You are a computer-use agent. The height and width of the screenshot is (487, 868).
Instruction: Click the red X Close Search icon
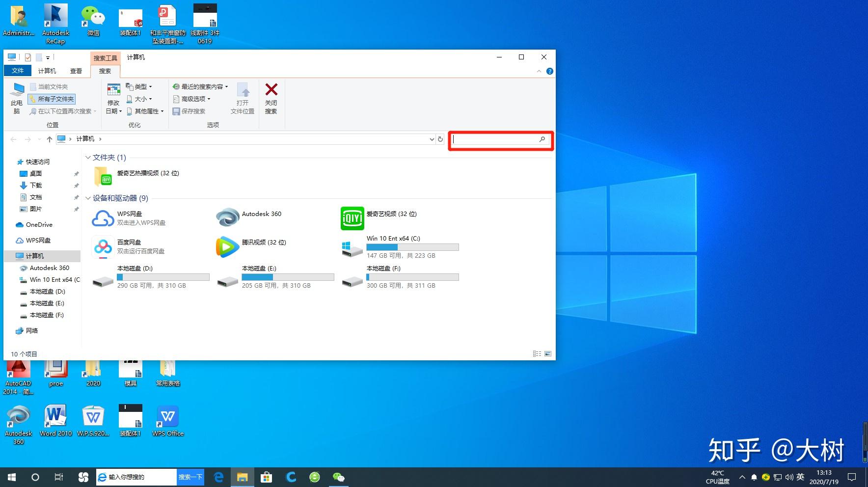pos(271,89)
